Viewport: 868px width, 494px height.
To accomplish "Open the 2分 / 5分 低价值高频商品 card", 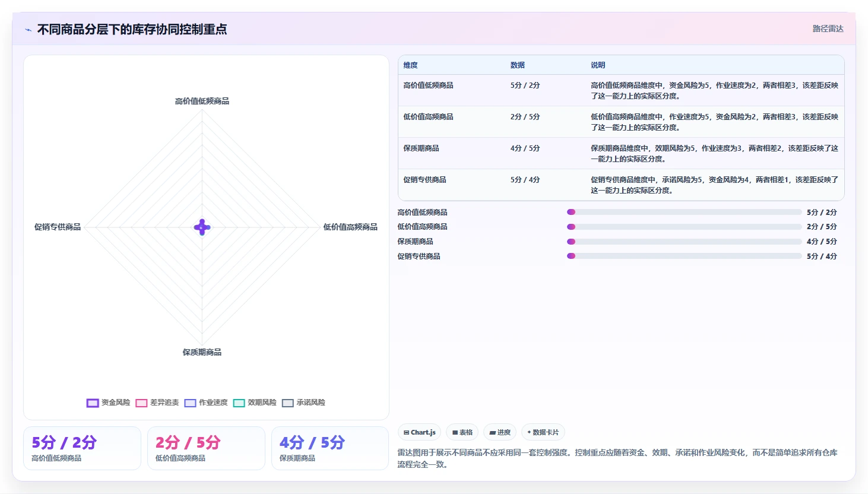I will 206,448.
